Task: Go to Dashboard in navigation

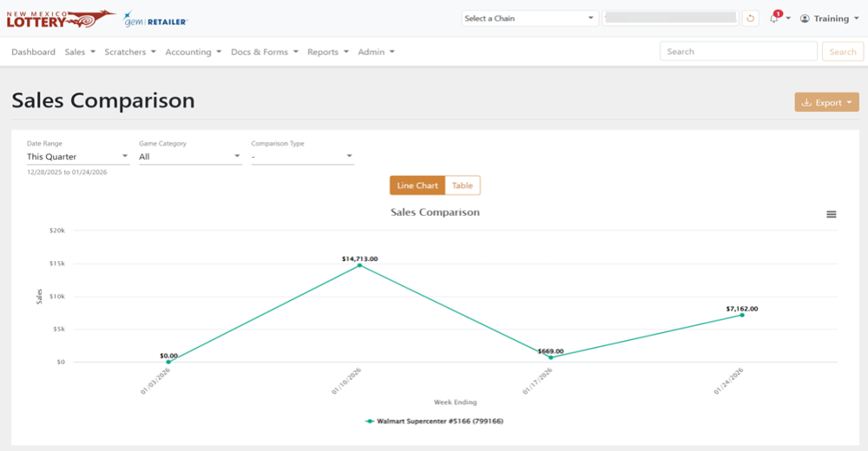Action: pyautogui.click(x=33, y=51)
